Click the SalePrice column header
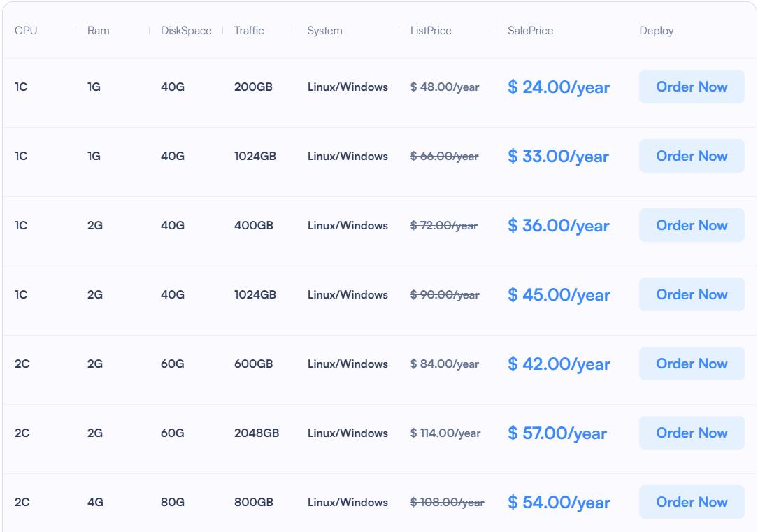The height and width of the screenshot is (532, 758). [530, 31]
